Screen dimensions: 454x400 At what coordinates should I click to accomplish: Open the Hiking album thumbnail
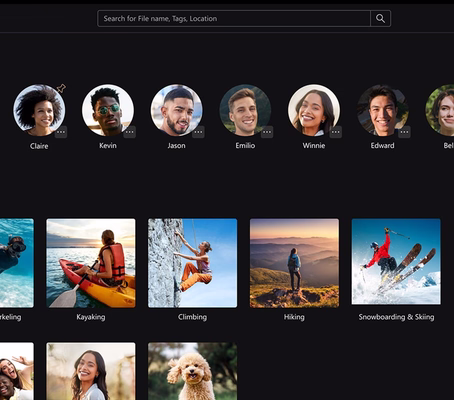[294, 263]
